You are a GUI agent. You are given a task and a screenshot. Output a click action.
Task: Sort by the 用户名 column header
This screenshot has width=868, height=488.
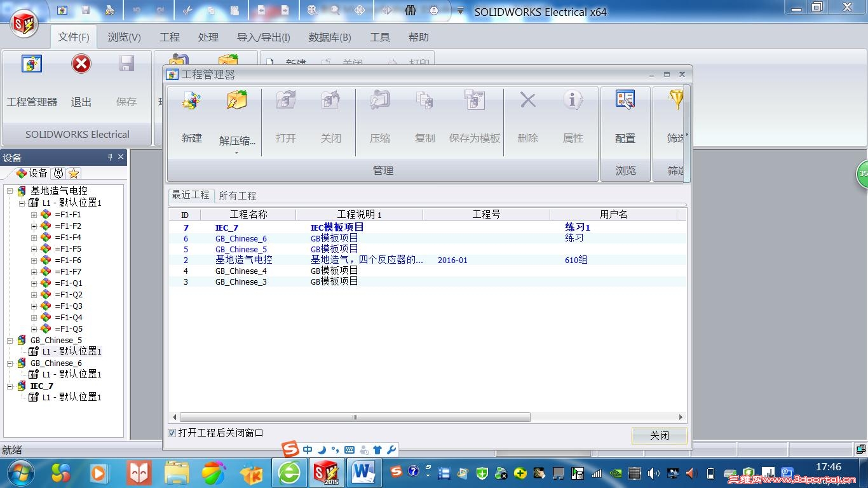coord(614,215)
